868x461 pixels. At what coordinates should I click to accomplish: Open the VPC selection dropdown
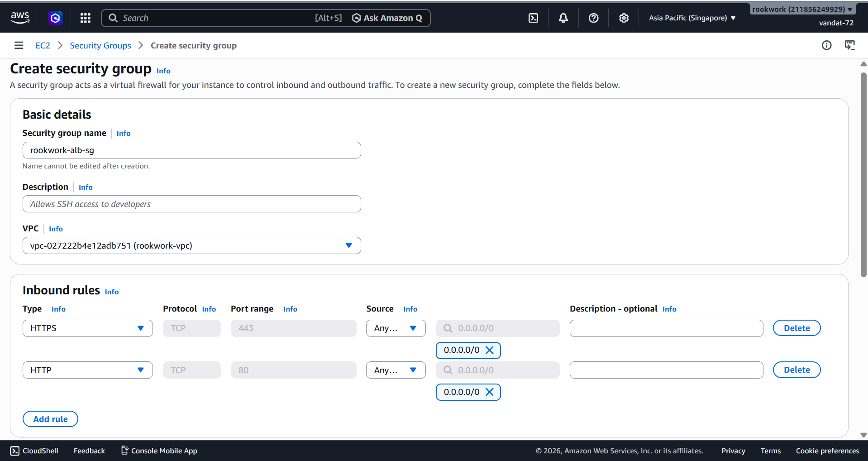[192, 245]
